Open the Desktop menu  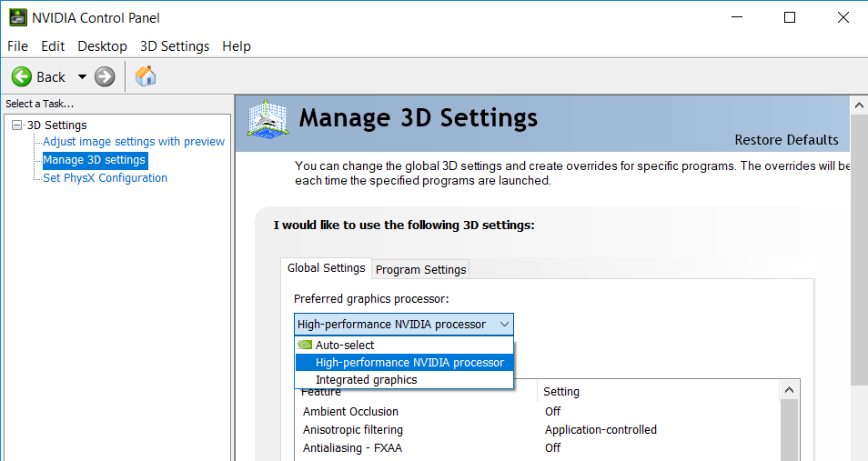point(103,46)
